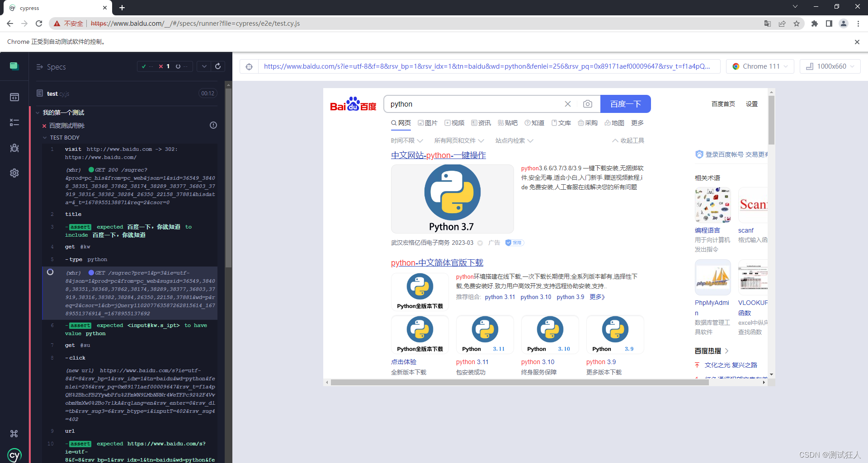Select the 视频 search tab
The height and width of the screenshot is (463, 868).
[x=454, y=123]
